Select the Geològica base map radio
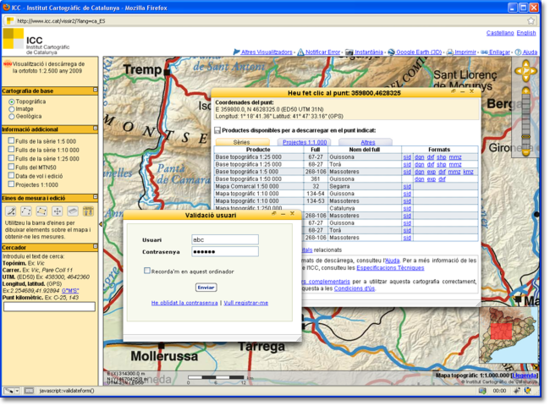The image size is (550, 406). tap(12, 117)
